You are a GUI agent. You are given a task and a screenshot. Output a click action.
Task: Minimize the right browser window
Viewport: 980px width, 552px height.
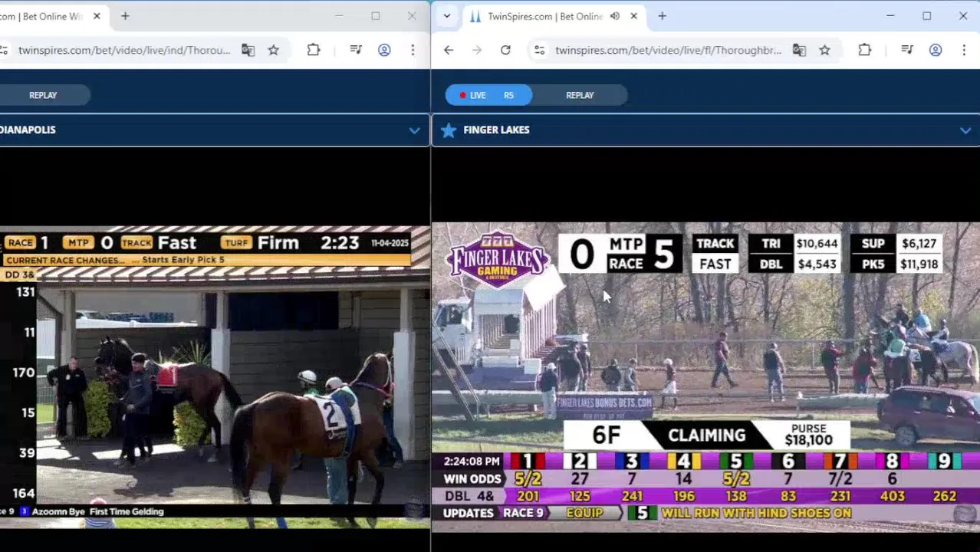click(890, 16)
